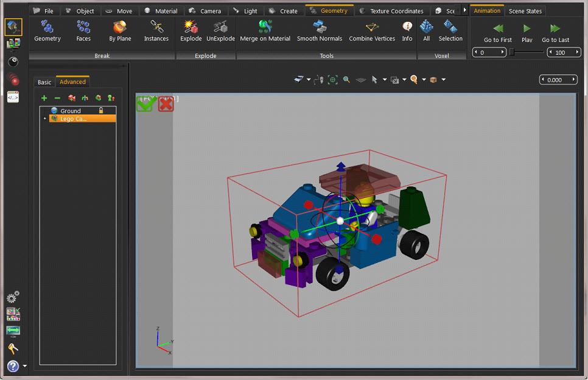
Task: Click the key license icon
Action: 12,348
